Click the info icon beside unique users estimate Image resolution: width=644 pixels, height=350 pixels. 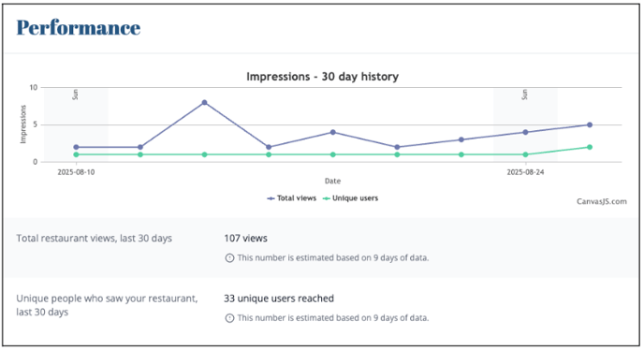[229, 318]
